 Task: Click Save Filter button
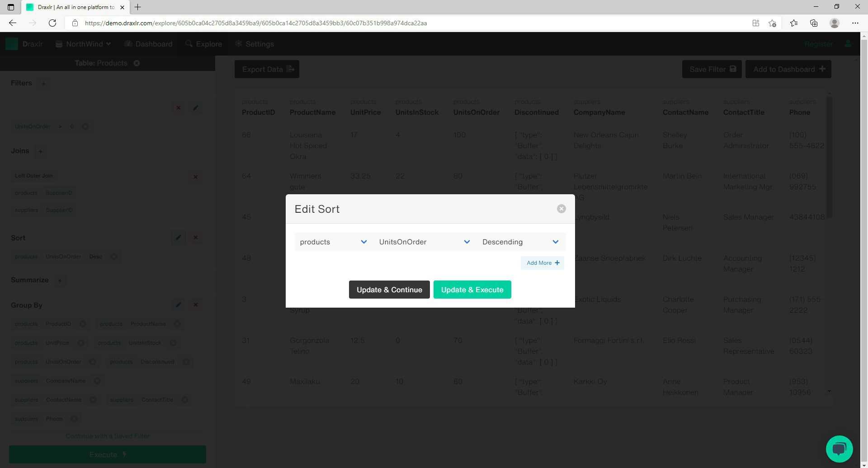tap(712, 69)
